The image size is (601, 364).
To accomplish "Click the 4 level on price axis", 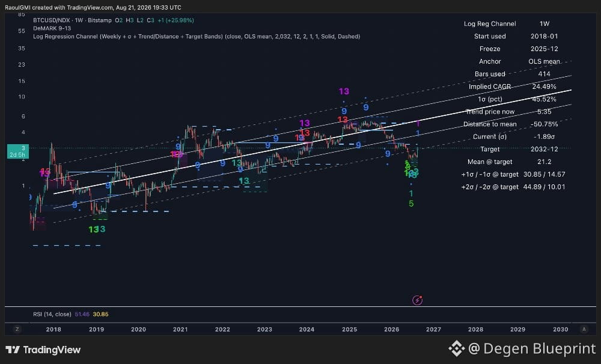I will (23, 133).
